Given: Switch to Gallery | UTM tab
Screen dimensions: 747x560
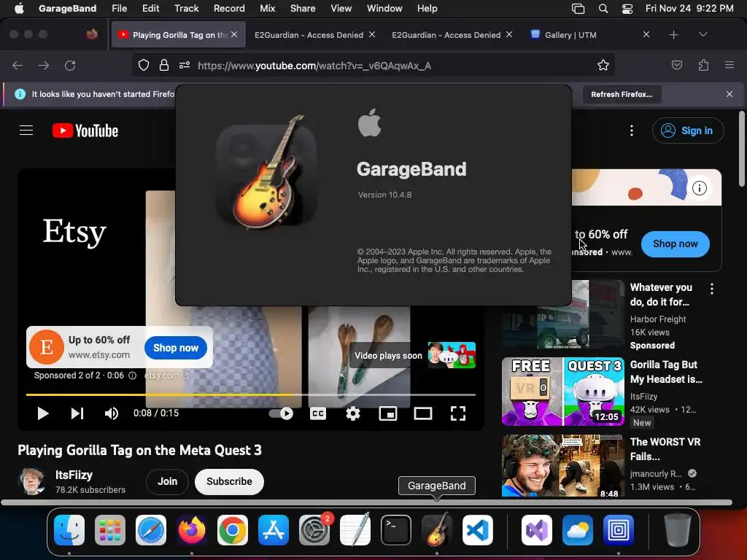Looking at the screenshot, I should [570, 35].
